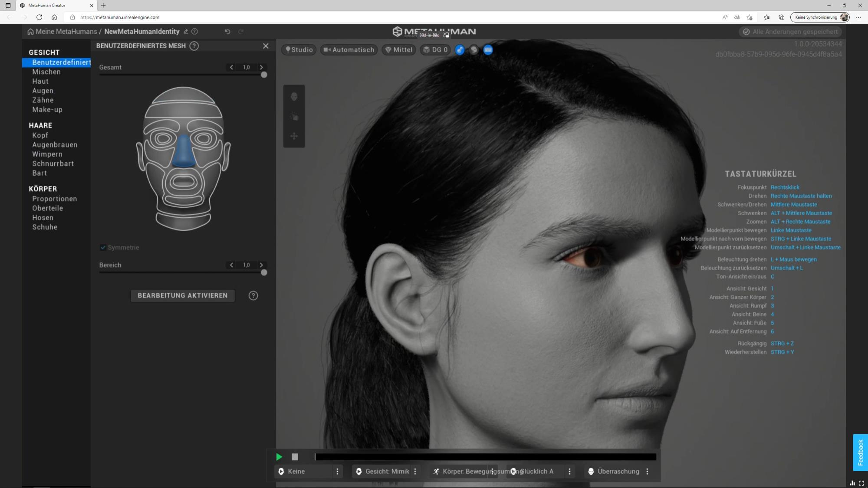Viewport: 868px width, 488px height.
Task: Open the Augenbrauen section
Action: click(x=55, y=145)
